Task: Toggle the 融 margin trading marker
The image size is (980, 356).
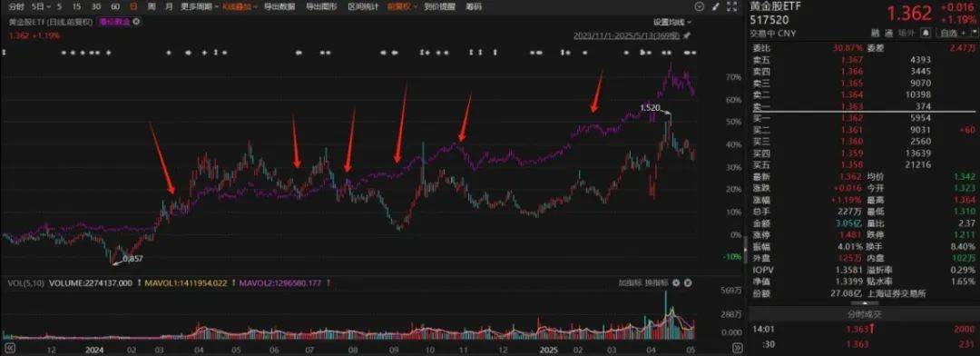Action: pos(876,34)
